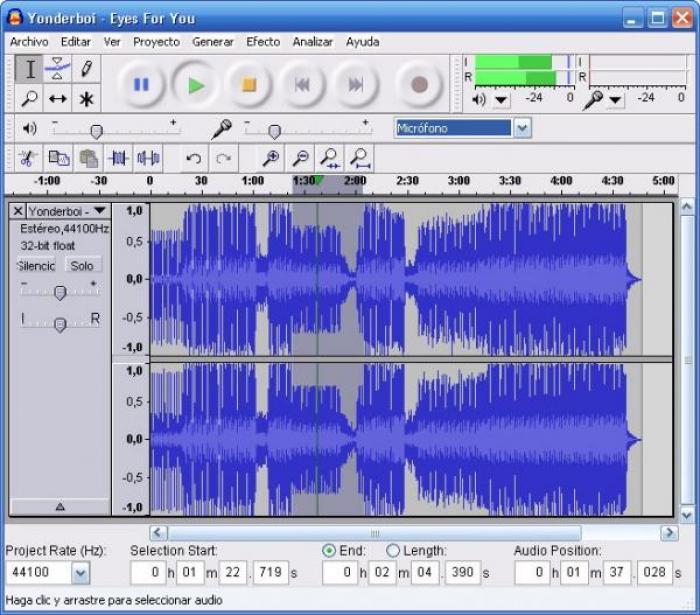Toggle Solo on the Yonderboi track
Screen dimensions: 700x615
pos(82,265)
